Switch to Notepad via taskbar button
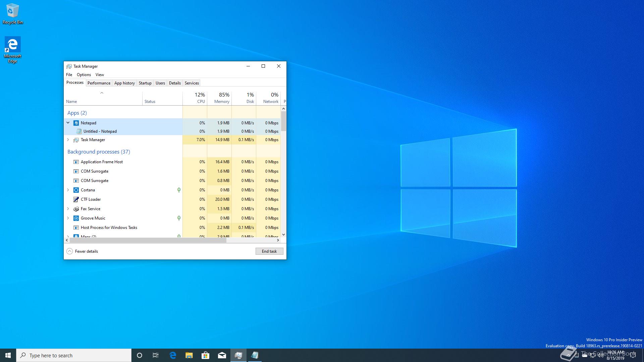644x362 pixels. [255, 355]
